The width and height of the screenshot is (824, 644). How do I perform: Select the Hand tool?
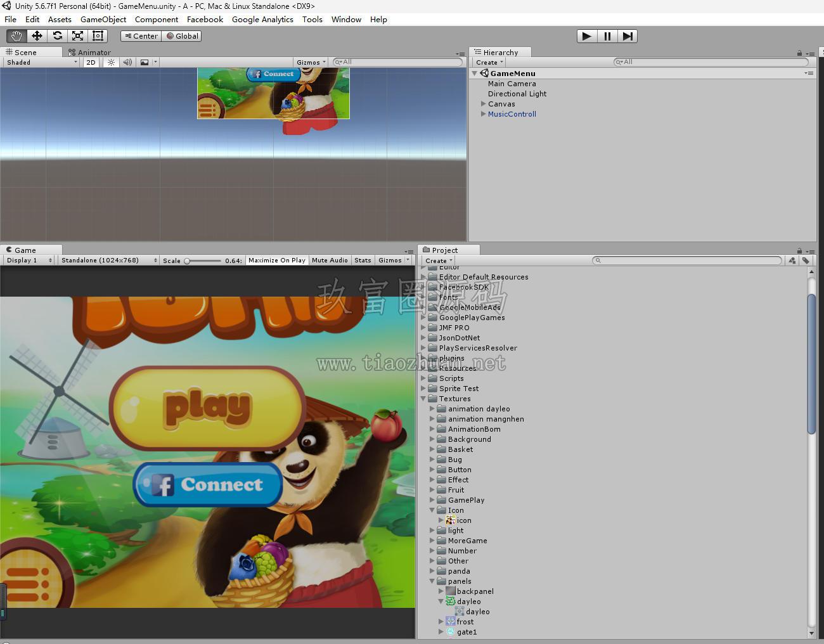tap(16, 36)
